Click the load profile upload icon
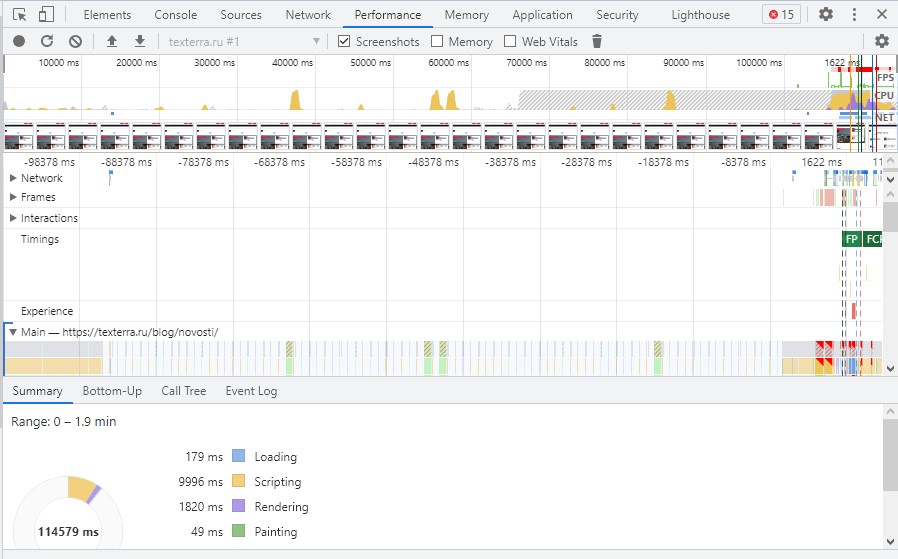The height and width of the screenshot is (559, 898). click(x=112, y=41)
